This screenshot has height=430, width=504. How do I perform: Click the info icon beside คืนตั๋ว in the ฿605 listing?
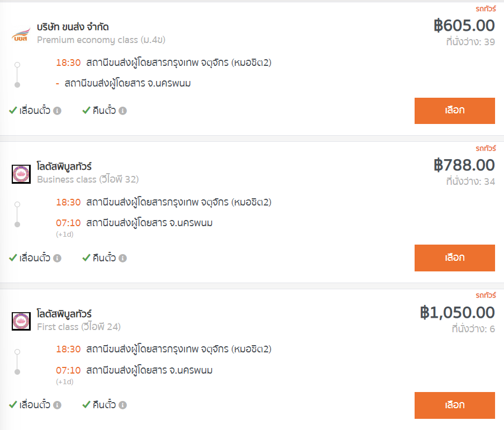pyautogui.click(x=122, y=111)
